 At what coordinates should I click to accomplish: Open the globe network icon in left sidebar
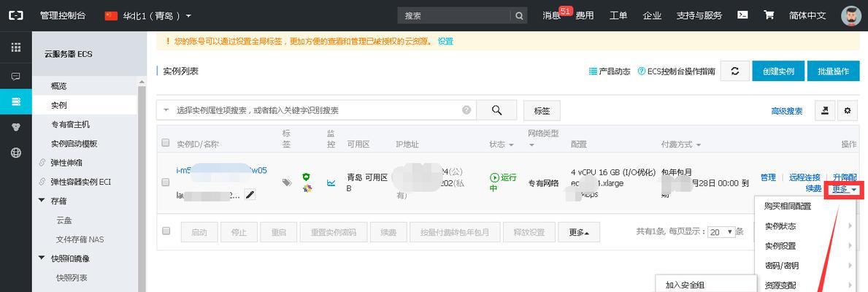(x=16, y=153)
